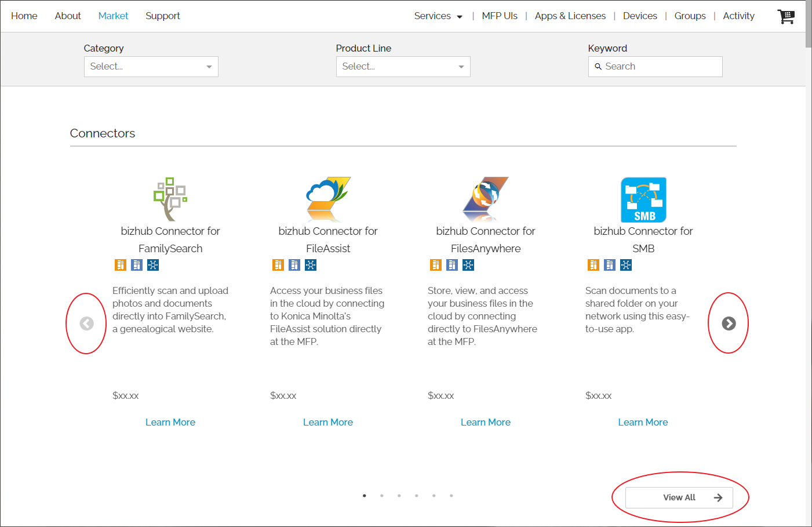
Task: Click orange device icon under FamilySearch
Action: [x=121, y=265]
